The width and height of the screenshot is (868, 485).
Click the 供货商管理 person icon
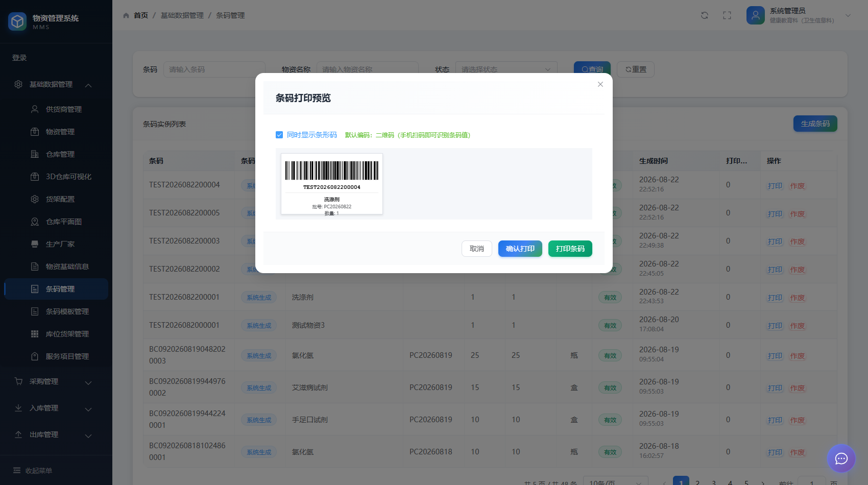[x=35, y=109]
